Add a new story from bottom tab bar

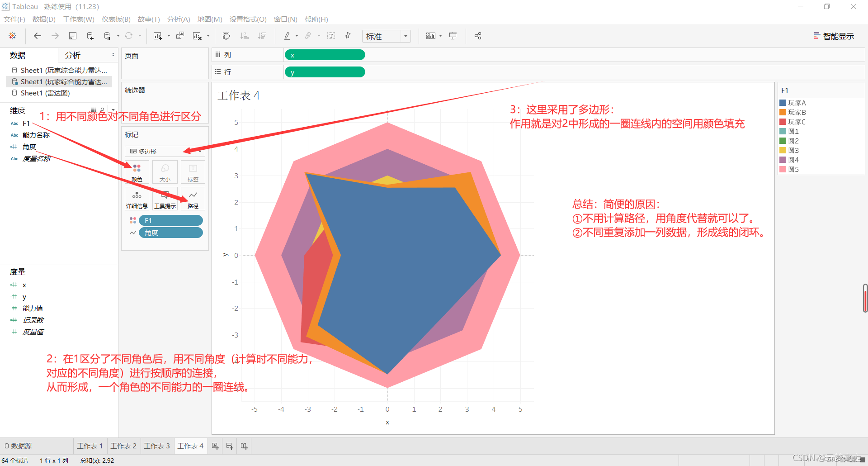(x=244, y=446)
